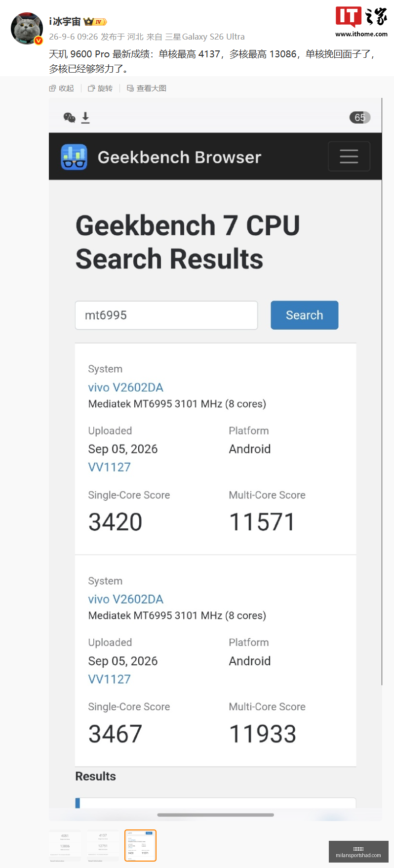
Task: Open vivo V2602DA link scoring 3420
Action: (125, 387)
